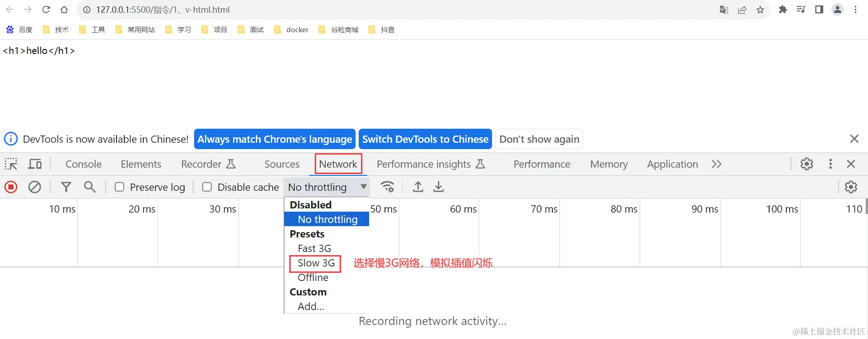Toggle the device toolbar icon

(x=35, y=164)
